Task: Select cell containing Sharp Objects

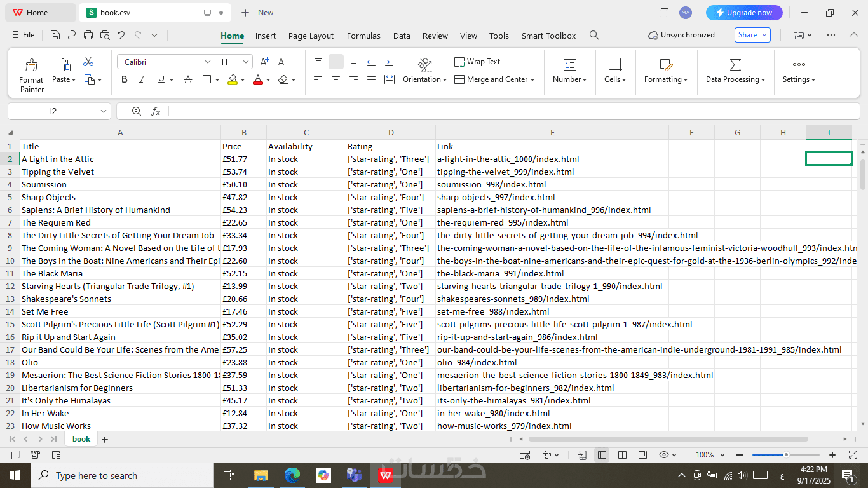Action: (x=120, y=197)
